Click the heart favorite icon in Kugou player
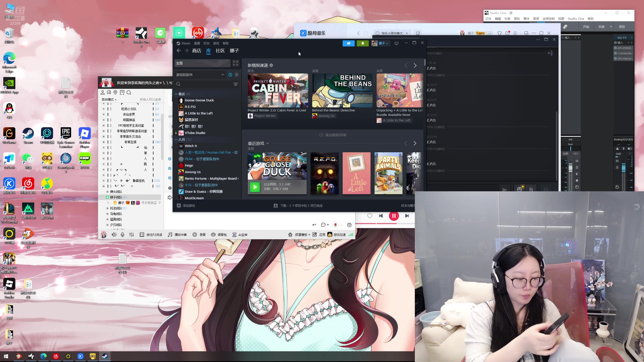Image resolution: width=644 pixels, height=362 pixels. [x=370, y=216]
